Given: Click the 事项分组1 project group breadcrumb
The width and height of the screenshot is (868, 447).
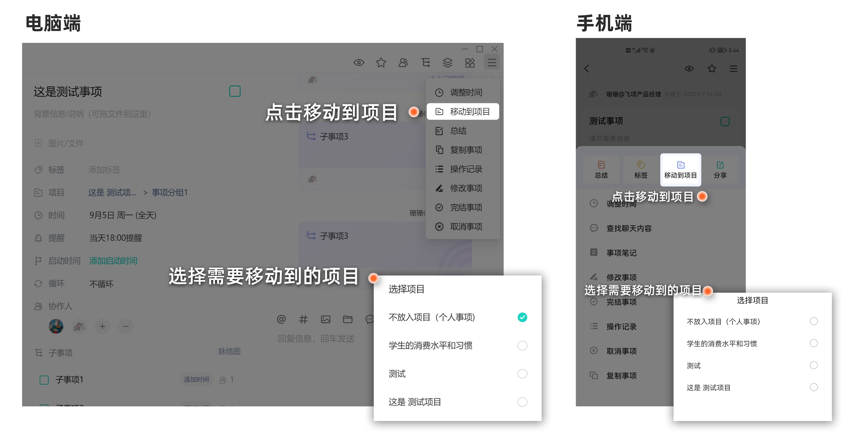Looking at the screenshot, I should click(170, 193).
